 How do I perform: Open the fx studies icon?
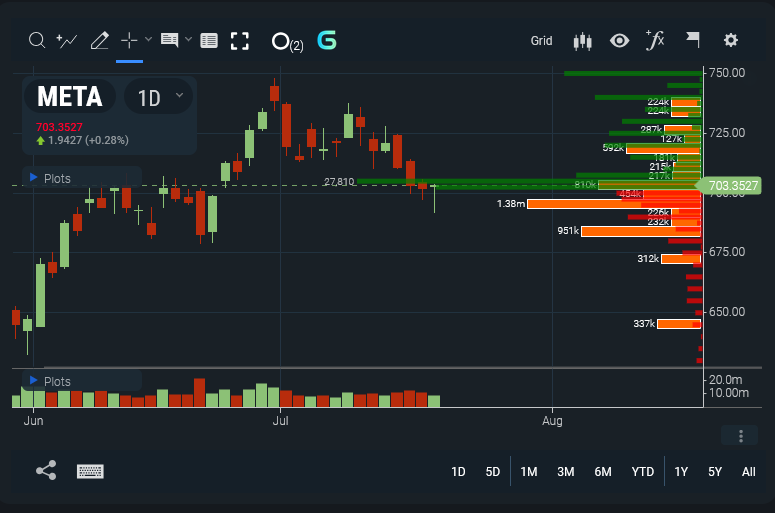pos(655,40)
